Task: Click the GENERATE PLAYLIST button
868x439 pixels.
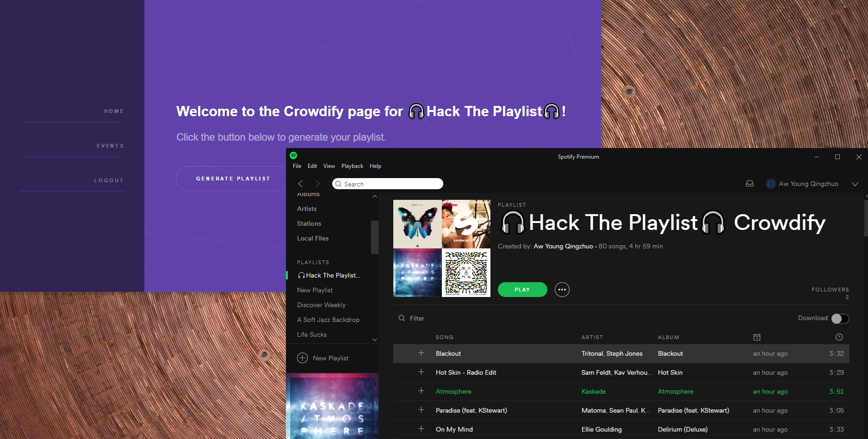Action: [x=233, y=179]
